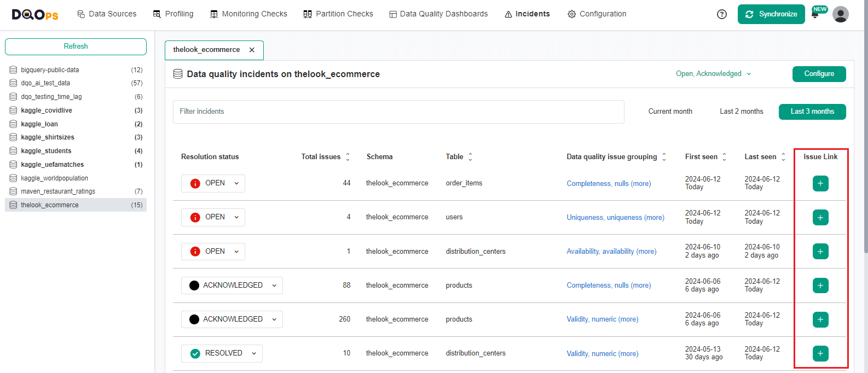Add issue link for distribution_centers availability incident
Image resolution: width=868 pixels, height=373 pixels.
[820, 252]
